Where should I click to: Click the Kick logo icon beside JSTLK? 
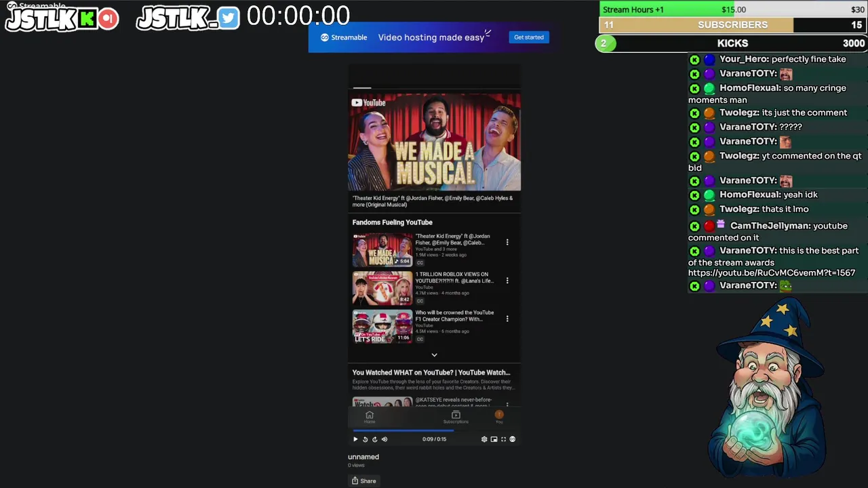pos(87,19)
